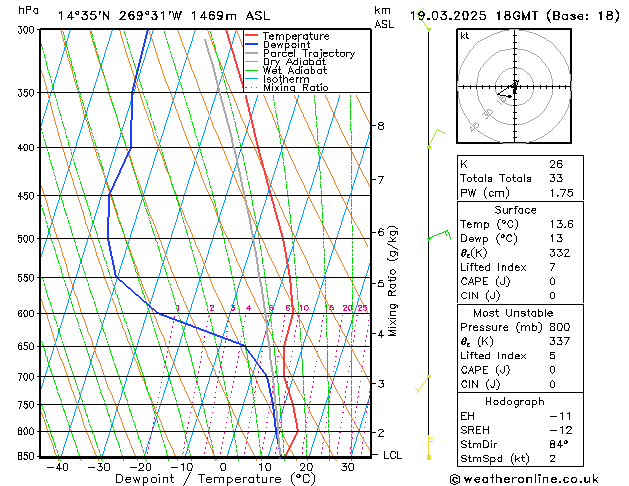
Task: Click the SREH value -12
Action: click(x=560, y=430)
